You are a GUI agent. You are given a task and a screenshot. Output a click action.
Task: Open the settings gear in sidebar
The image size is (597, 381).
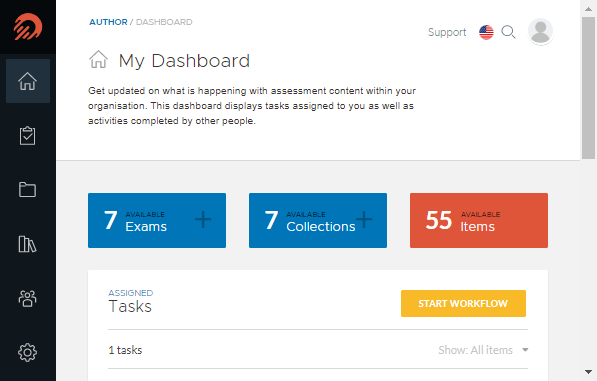coord(27,352)
